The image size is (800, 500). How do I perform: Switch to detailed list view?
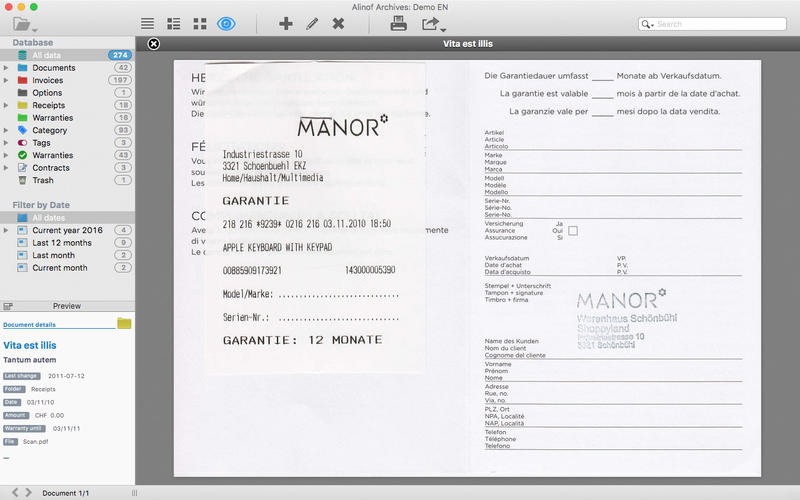pyautogui.click(x=173, y=23)
